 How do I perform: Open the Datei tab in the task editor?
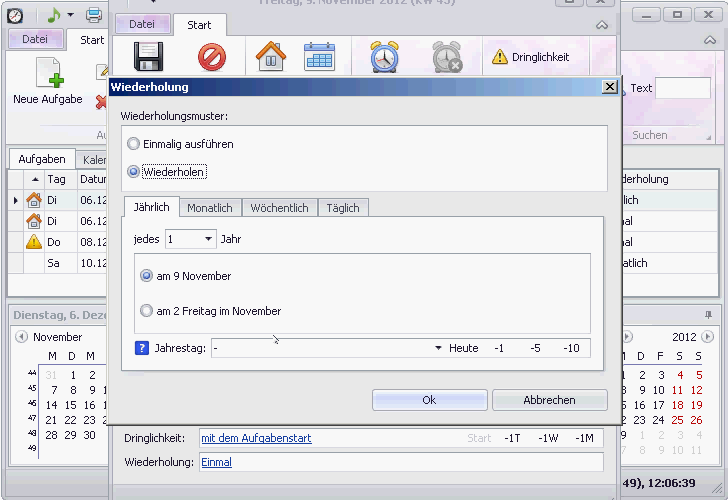pyautogui.click(x=142, y=24)
